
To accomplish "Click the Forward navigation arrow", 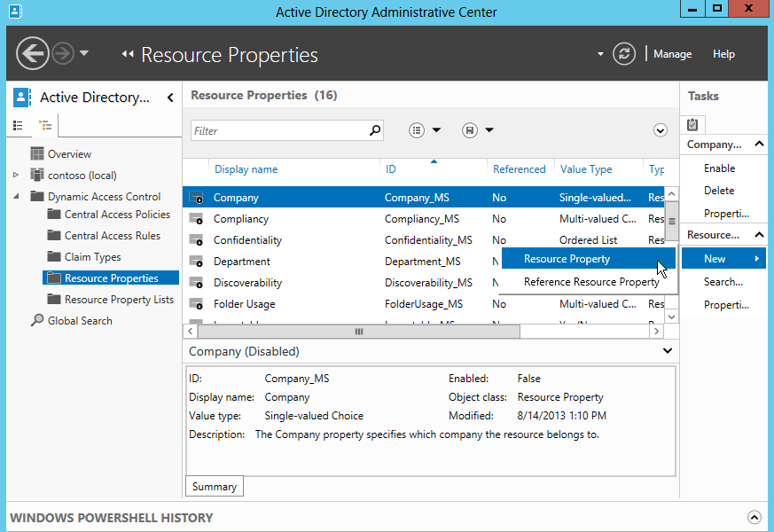I will pyautogui.click(x=63, y=53).
